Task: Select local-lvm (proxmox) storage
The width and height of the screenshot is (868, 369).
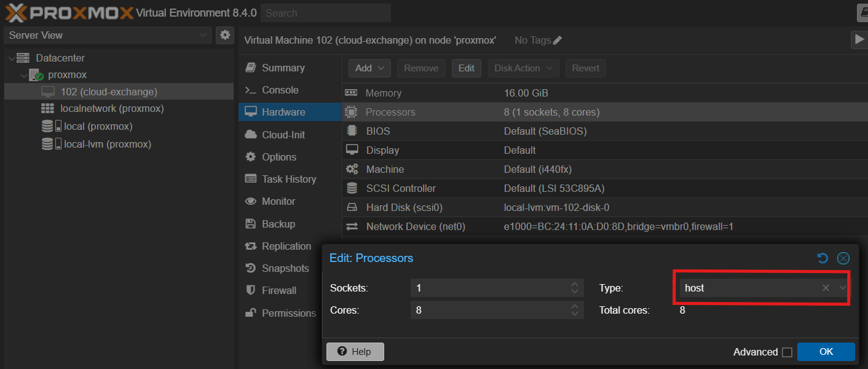Action: 108,145
